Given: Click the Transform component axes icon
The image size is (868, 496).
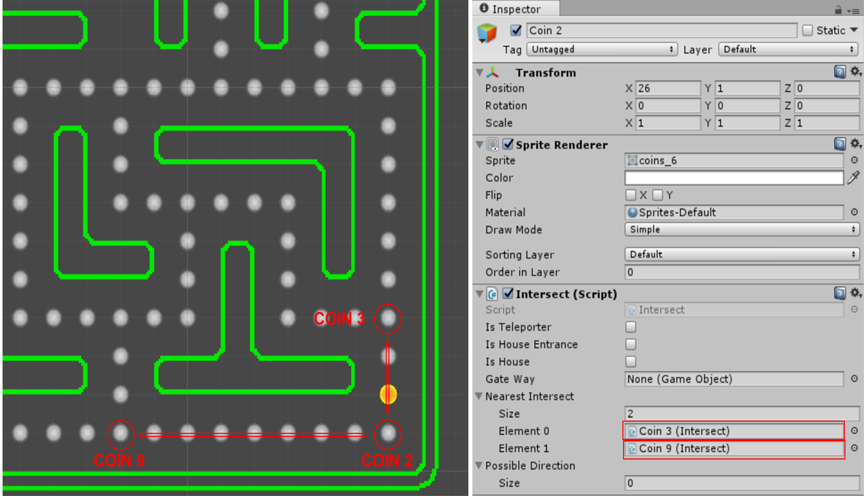Looking at the screenshot, I should (x=493, y=72).
